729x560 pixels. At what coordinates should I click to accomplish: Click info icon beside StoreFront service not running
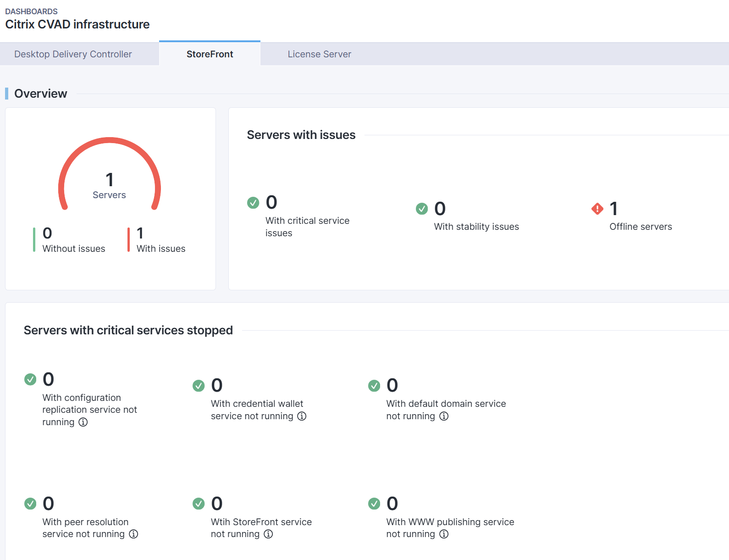[268, 534]
